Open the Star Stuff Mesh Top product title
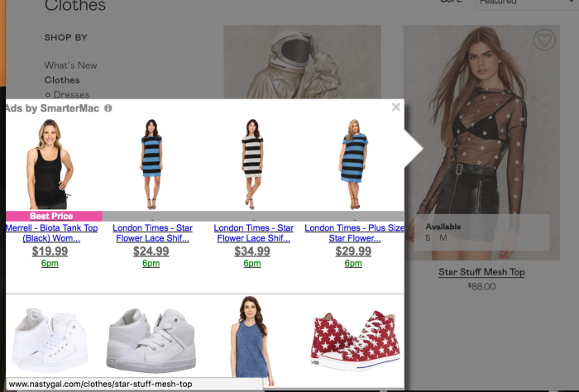The image size is (579, 392). pyautogui.click(x=481, y=272)
